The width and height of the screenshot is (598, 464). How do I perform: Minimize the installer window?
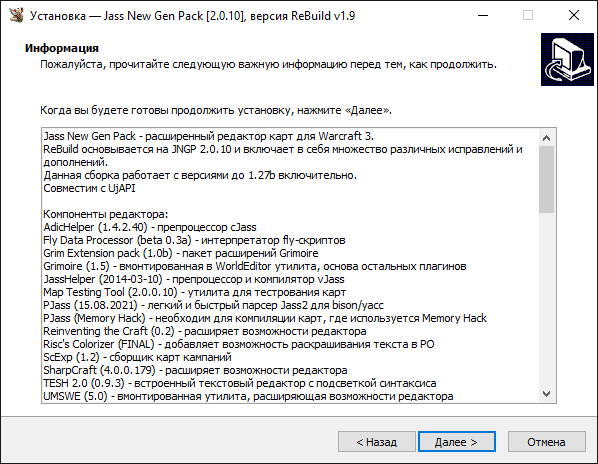[x=483, y=16]
